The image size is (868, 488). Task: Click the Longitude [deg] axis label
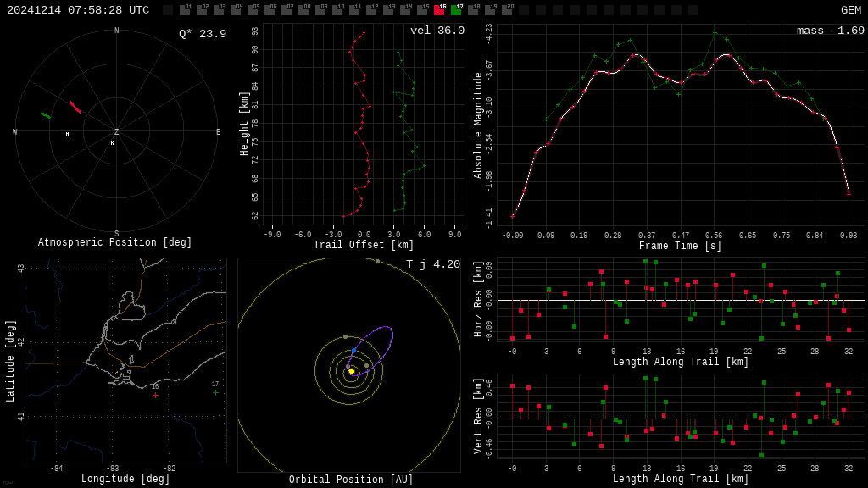click(125, 479)
